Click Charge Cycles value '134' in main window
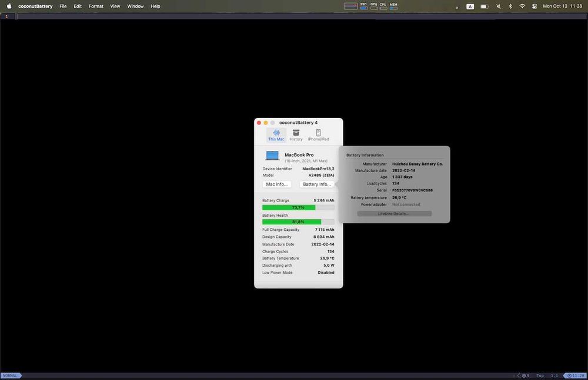Viewport: 588px width, 380px height. pos(330,251)
